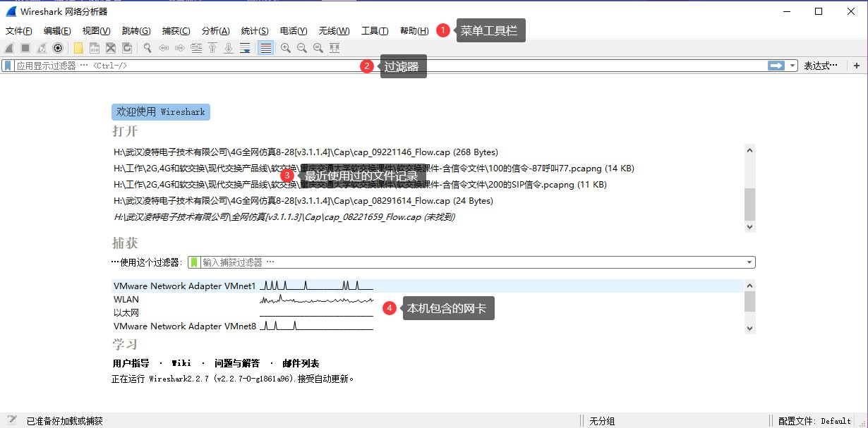
Task: Open the 工具(T) menu
Action: (x=375, y=31)
